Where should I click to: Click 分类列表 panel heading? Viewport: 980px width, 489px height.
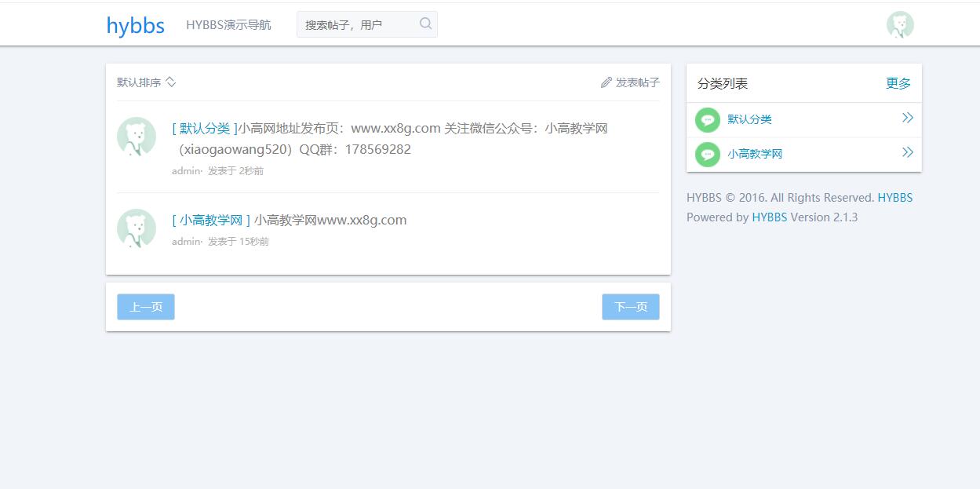(723, 83)
